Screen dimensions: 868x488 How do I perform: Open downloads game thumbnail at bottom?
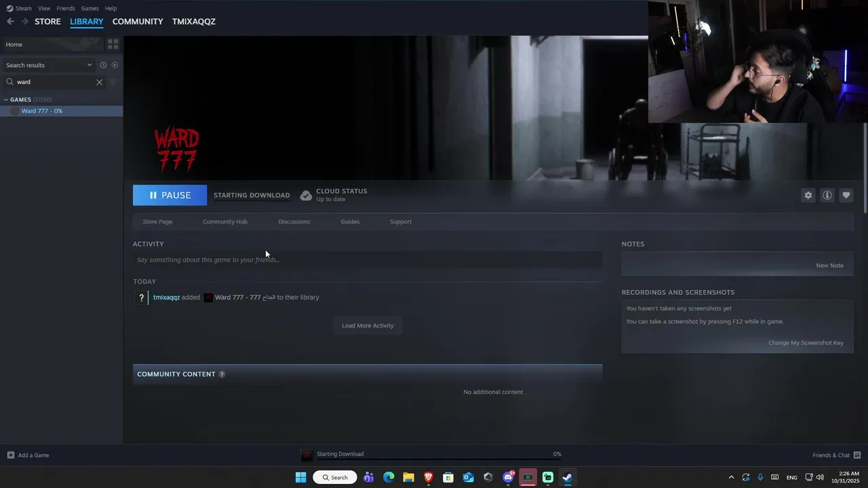tap(307, 455)
